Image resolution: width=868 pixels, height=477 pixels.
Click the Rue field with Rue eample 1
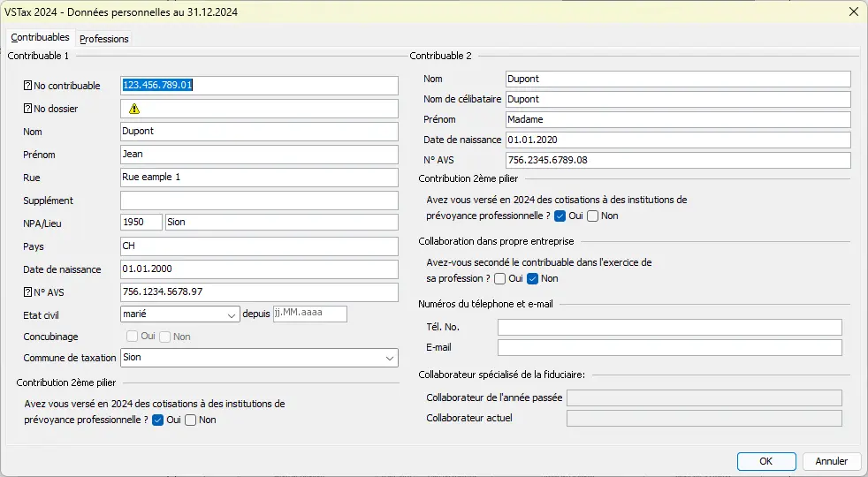(x=259, y=177)
